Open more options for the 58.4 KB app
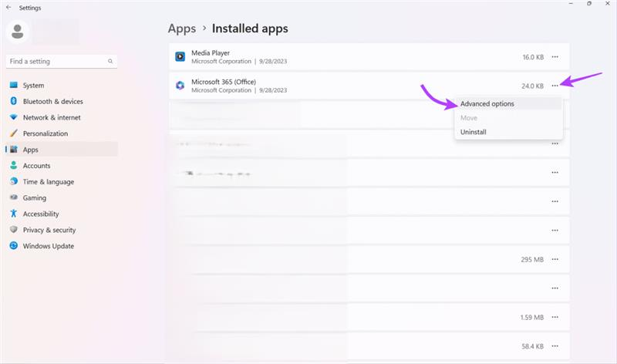 coord(555,346)
